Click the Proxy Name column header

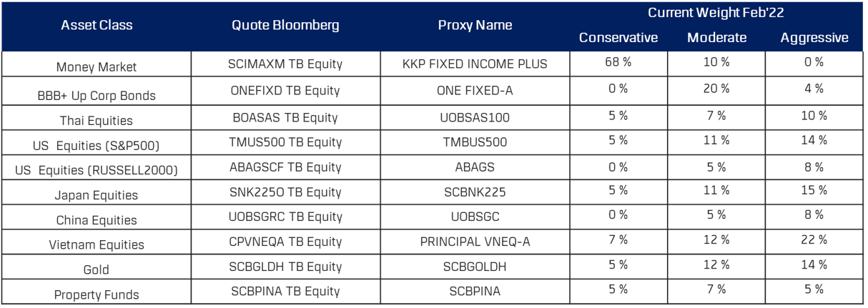[x=475, y=26]
